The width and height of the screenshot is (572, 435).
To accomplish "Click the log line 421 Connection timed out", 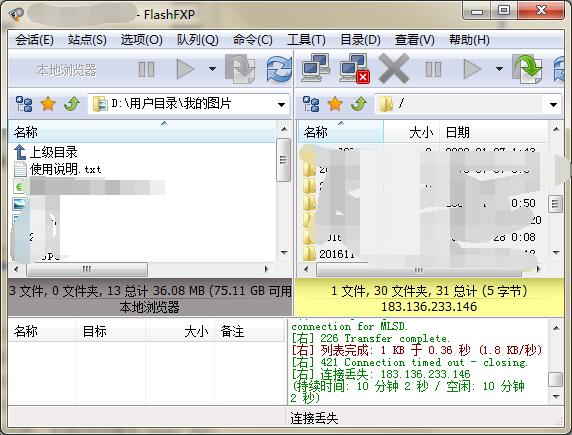I will (409, 362).
